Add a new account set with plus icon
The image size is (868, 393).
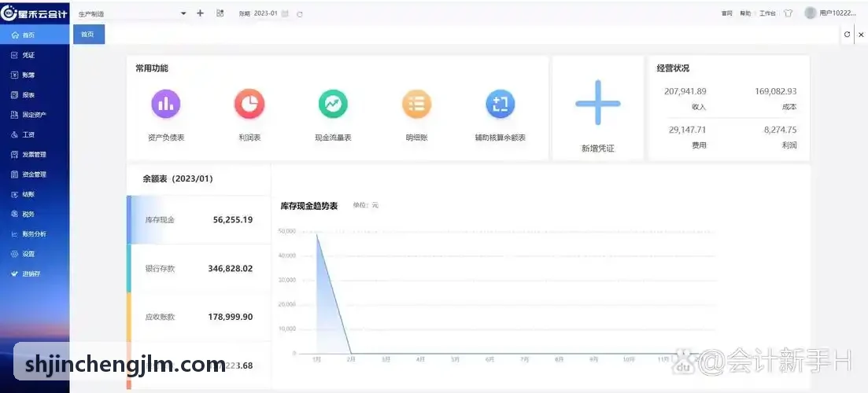tap(201, 13)
